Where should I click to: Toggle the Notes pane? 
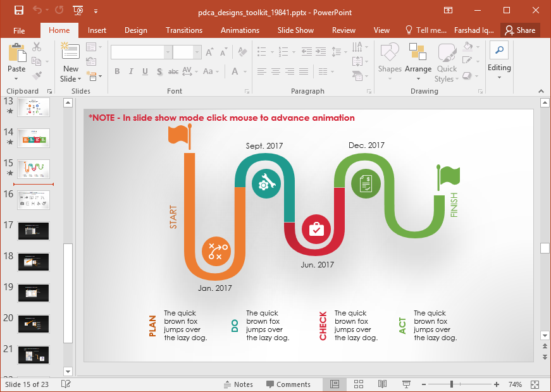(238, 384)
